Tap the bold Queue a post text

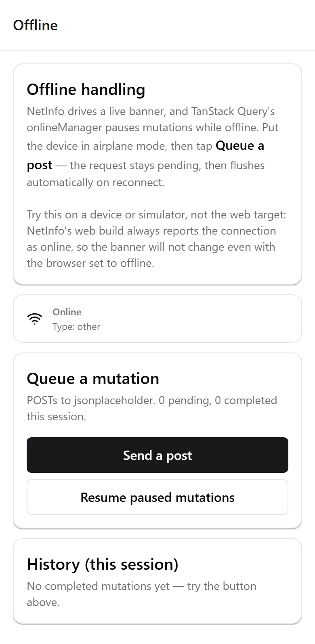click(x=145, y=155)
